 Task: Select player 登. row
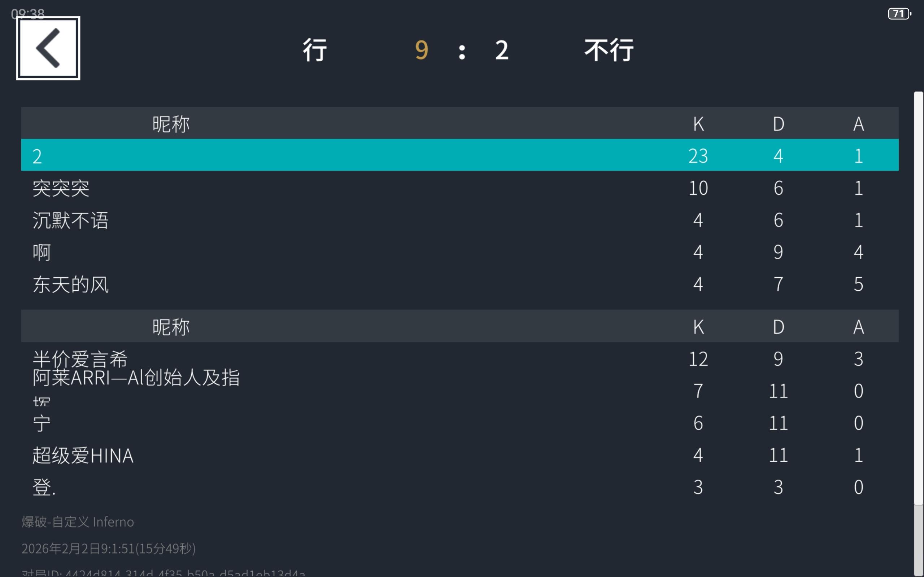pos(44,487)
